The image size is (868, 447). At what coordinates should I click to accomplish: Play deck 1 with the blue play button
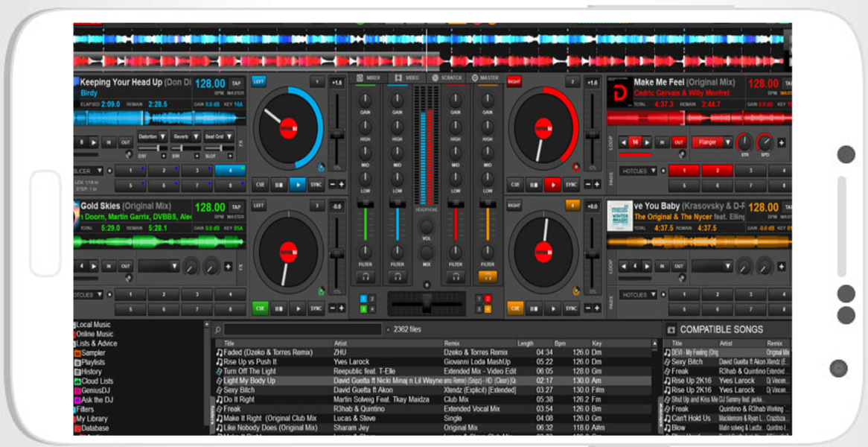[x=297, y=185]
